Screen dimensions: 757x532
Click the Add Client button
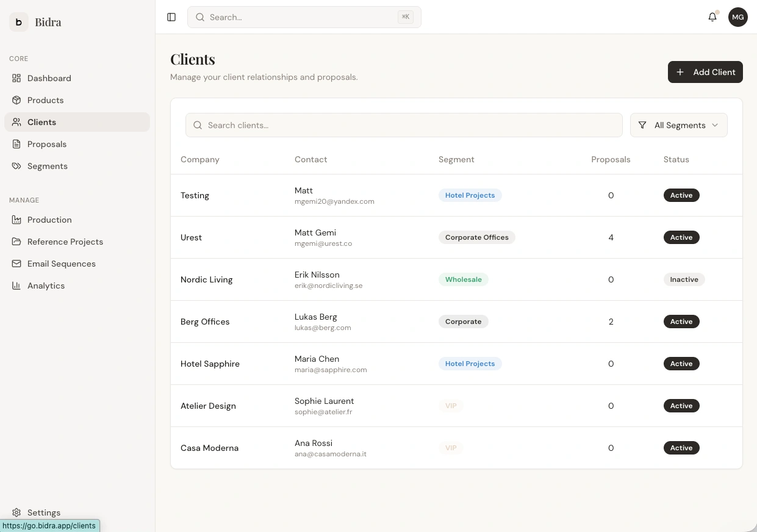coord(705,72)
